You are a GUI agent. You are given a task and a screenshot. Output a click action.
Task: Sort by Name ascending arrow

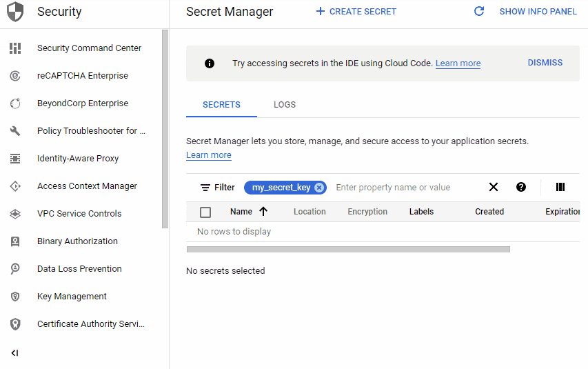pos(263,212)
